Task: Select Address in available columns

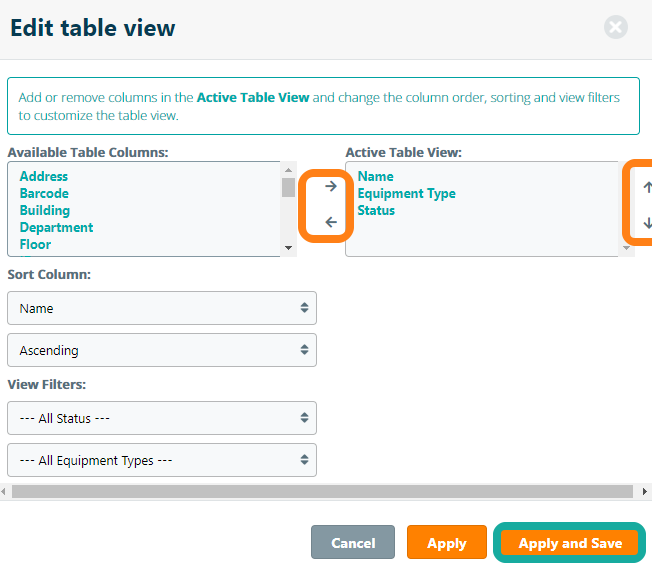Action: (x=44, y=177)
